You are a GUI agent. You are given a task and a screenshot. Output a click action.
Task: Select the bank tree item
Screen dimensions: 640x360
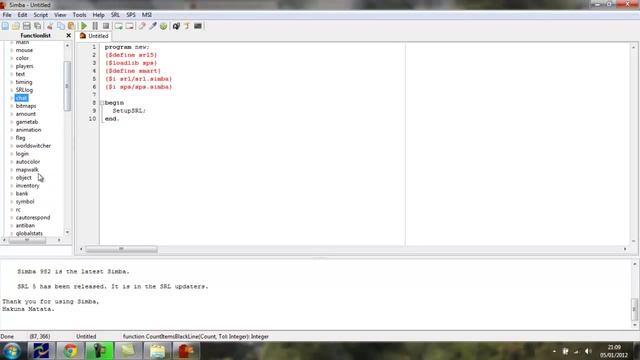(22, 193)
